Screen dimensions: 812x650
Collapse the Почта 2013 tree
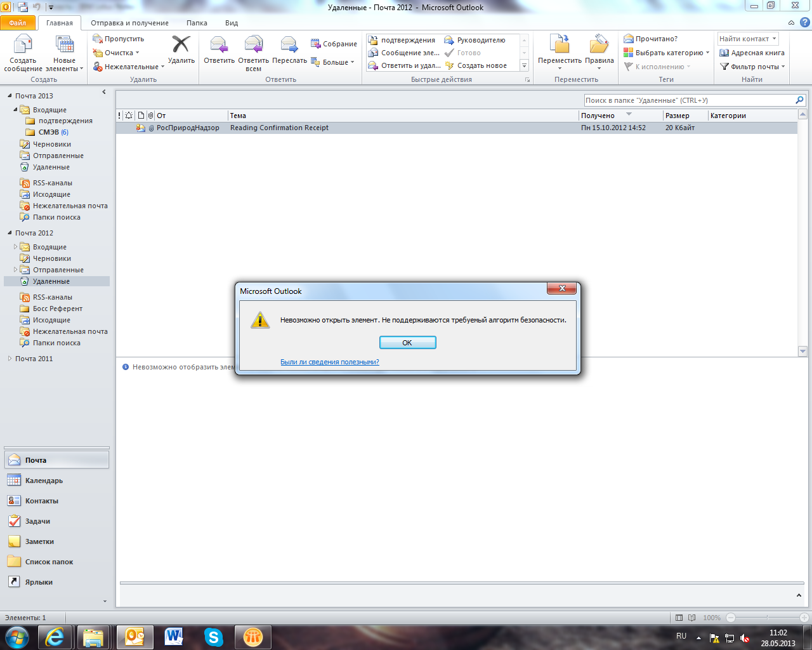click(x=10, y=96)
